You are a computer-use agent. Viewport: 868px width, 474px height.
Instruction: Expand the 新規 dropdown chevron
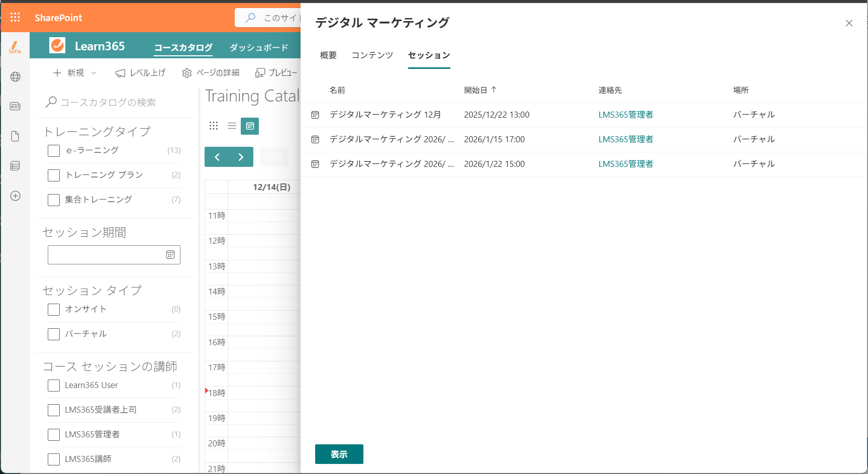pyautogui.click(x=93, y=73)
